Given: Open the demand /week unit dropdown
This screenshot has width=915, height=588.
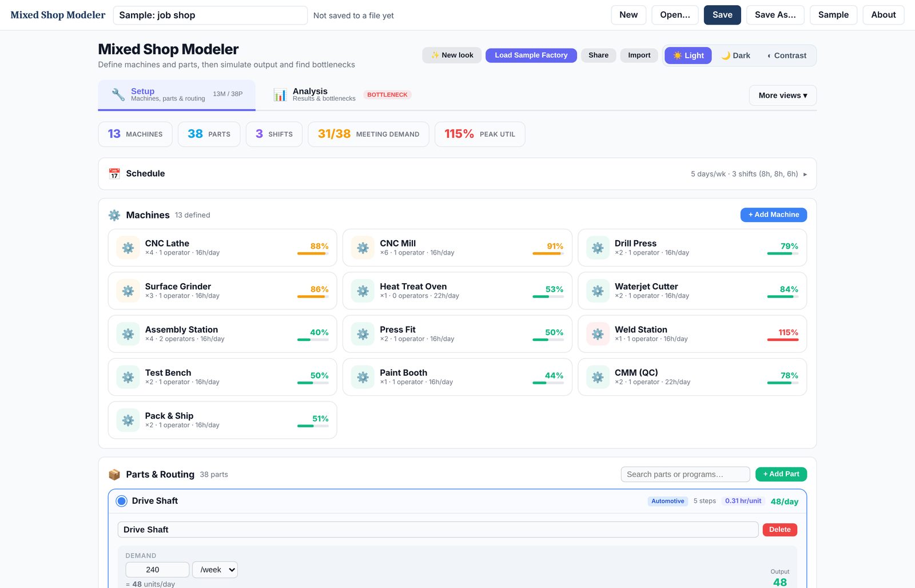Looking at the screenshot, I should pyautogui.click(x=215, y=570).
